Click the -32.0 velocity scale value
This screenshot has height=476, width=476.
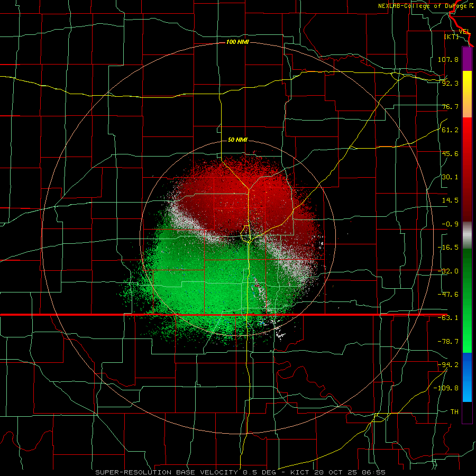tap(448, 271)
